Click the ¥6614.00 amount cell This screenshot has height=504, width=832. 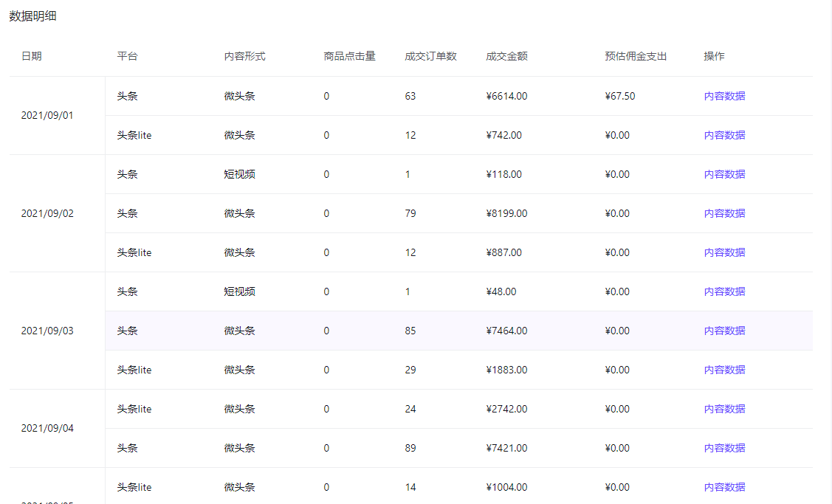point(506,96)
